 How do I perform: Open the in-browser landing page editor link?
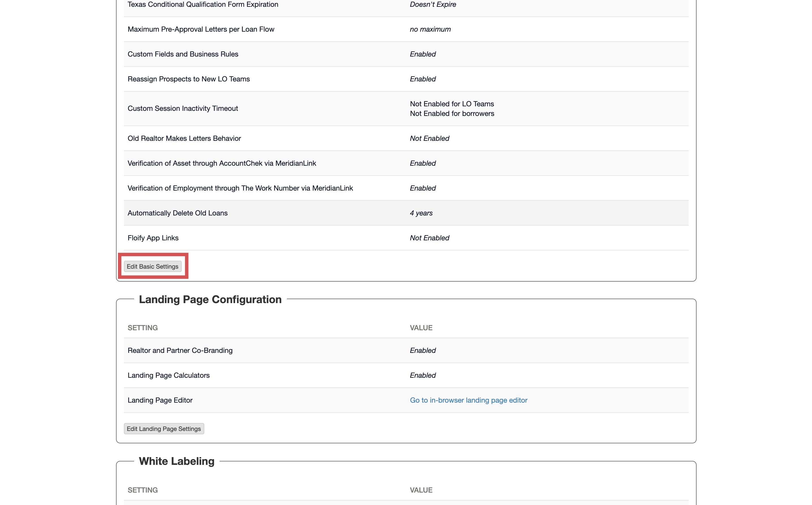[468, 400]
